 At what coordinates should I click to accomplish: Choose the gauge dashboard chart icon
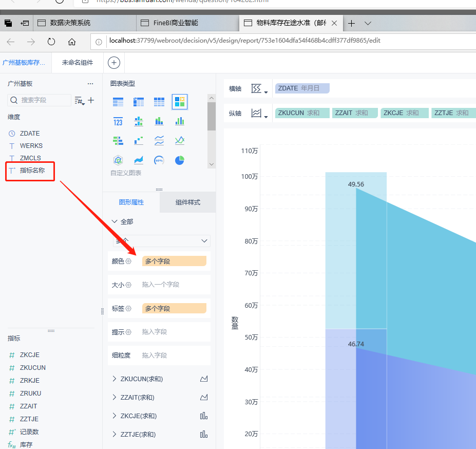159,160
